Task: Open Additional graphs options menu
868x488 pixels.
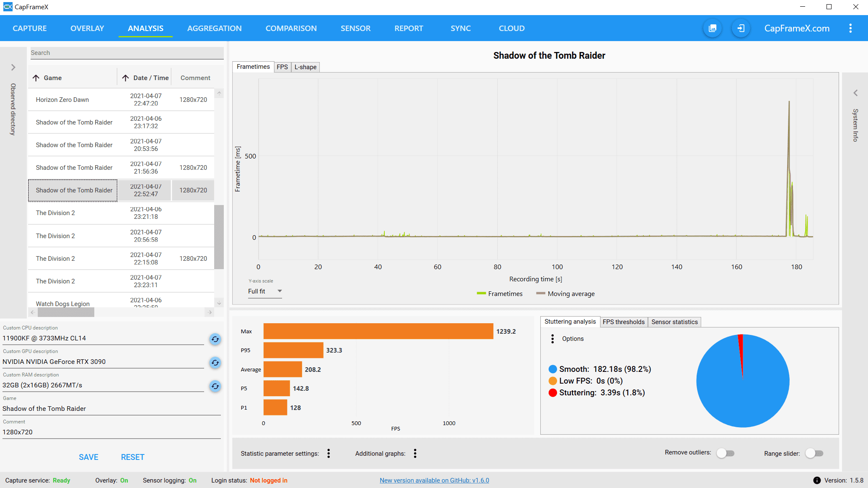Action: point(415,453)
